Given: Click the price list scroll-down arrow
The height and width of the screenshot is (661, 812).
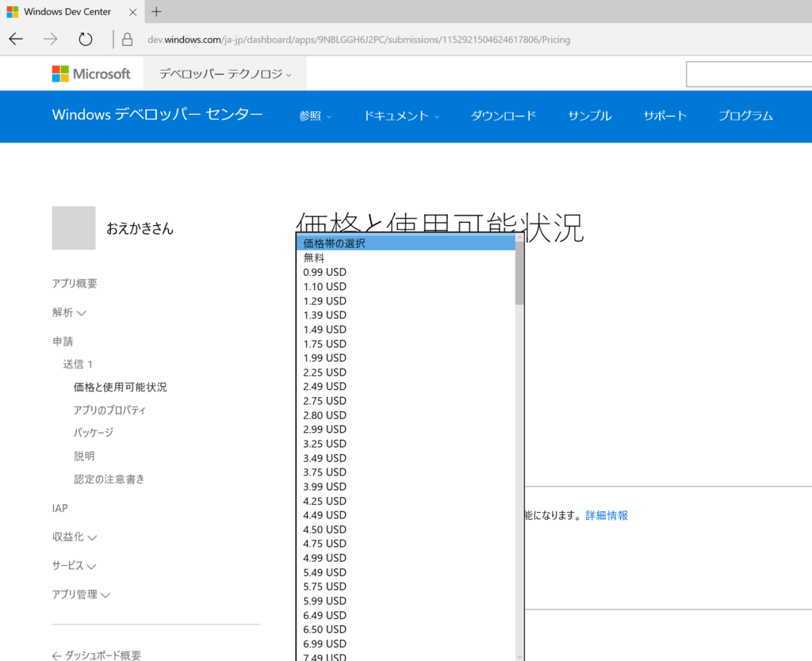Looking at the screenshot, I should click(519, 657).
